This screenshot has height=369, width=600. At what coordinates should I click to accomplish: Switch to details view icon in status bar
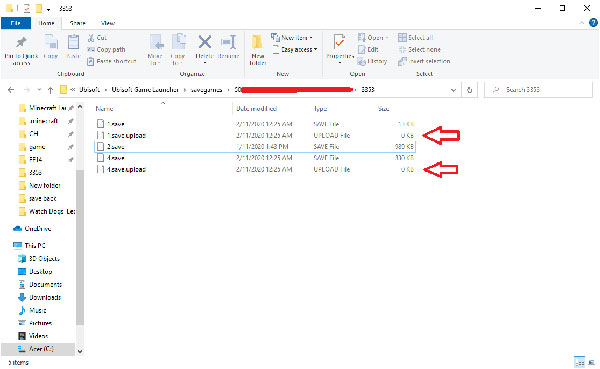pos(579,362)
